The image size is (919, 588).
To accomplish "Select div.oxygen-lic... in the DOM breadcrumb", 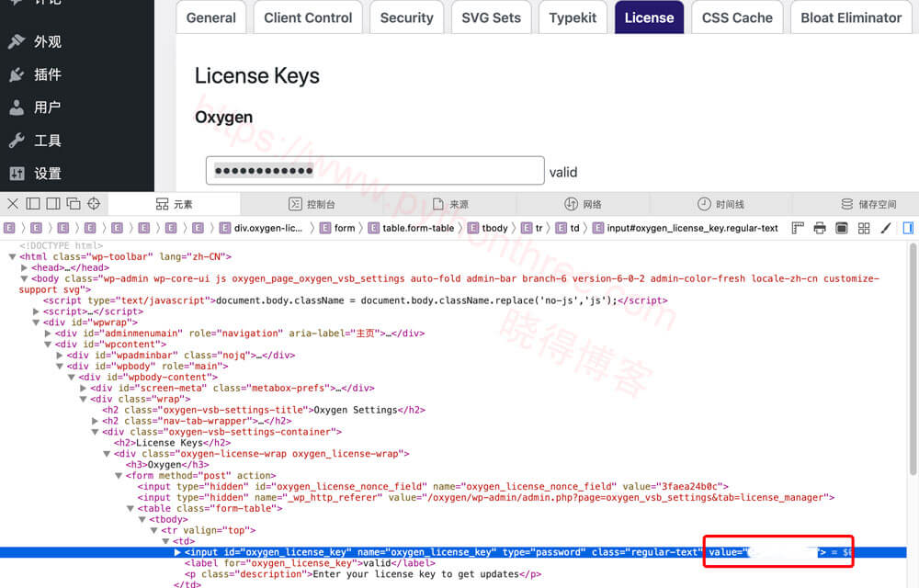I will coord(261,228).
